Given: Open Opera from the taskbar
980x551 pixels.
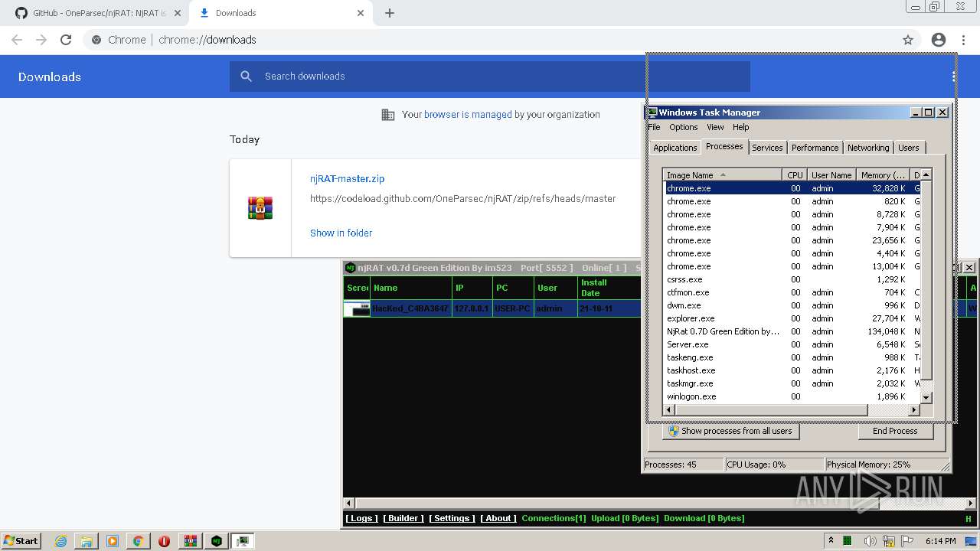Looking at the screenshot, I should (164, 541).
